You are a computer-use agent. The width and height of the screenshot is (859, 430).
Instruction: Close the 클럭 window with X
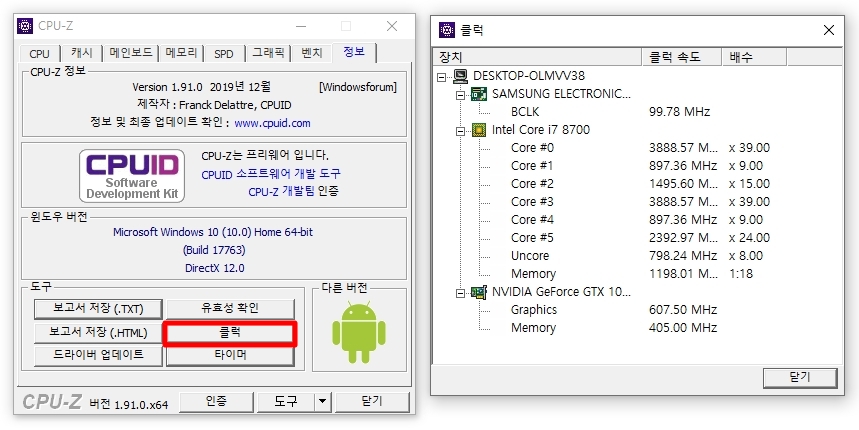click(x=829, y=30)
